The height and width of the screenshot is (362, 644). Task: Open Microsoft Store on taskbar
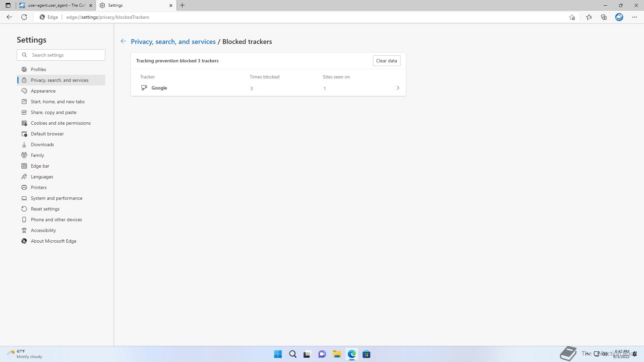coord(366,354)
